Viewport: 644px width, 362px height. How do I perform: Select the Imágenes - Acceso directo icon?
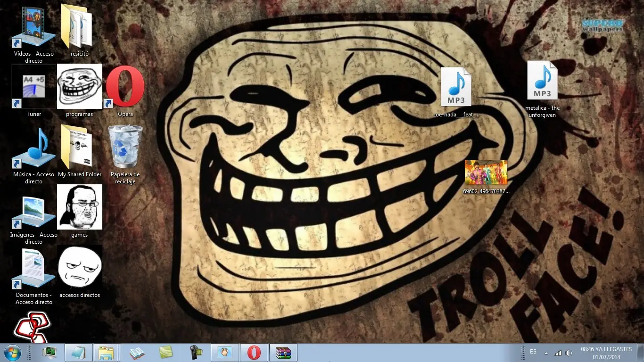click(x=33, y=215)
